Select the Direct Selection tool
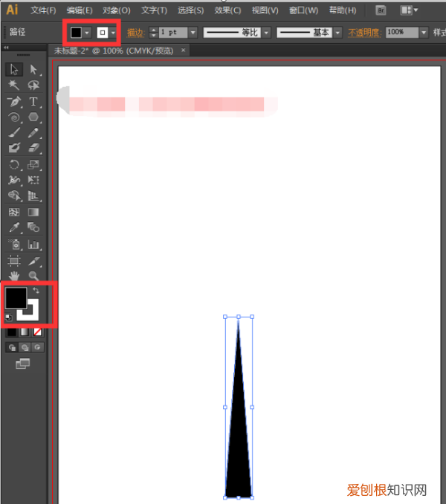 tap(33, 69)
